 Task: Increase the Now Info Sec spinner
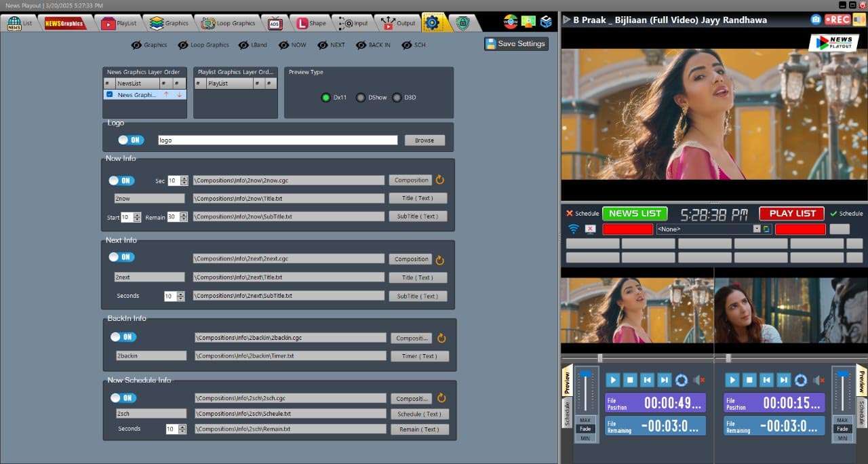coord(184,178)
